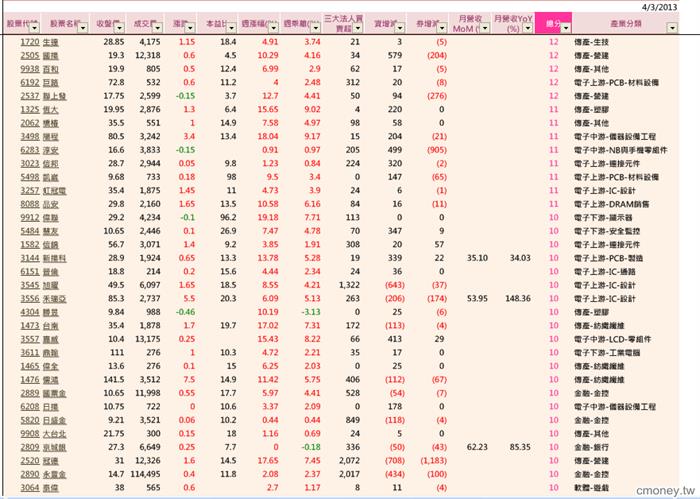700x499 pixels.
Task: Open the 股票代號 column filter dropdown
Action: 34,28
